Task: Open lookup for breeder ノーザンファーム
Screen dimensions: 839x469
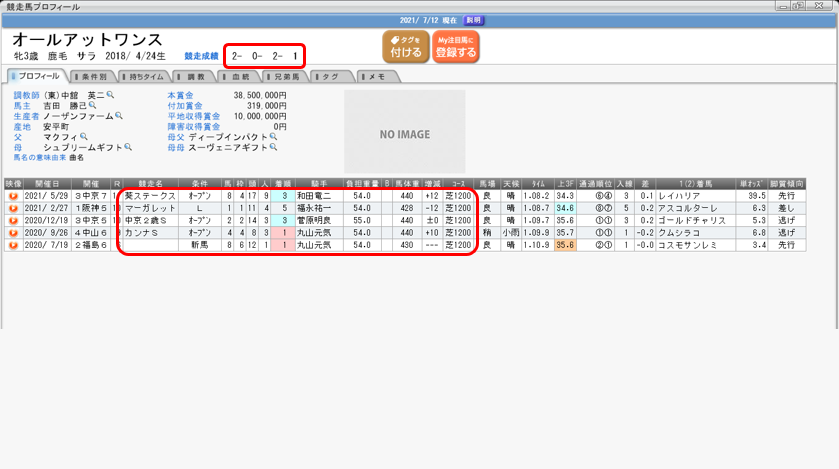Action: coord(119,116)
